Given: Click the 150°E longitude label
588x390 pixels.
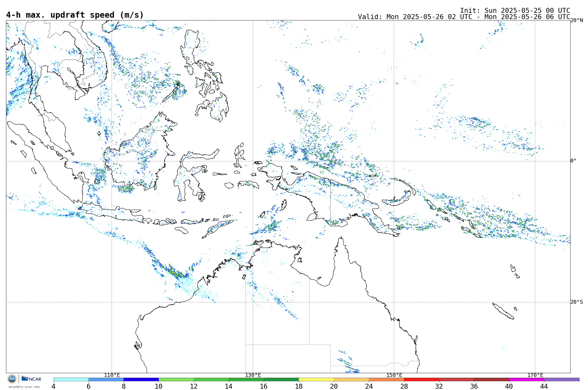Looking at the screenshot, I should 394,375.
